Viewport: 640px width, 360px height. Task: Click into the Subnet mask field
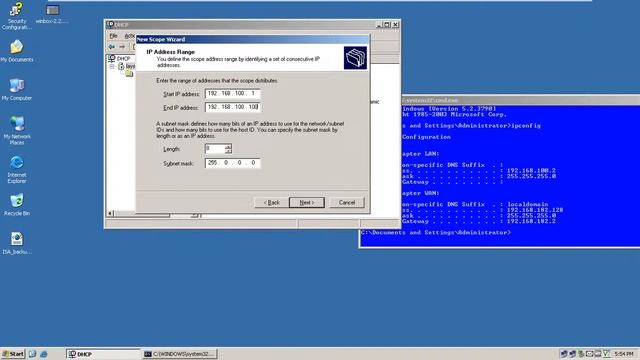232,163
